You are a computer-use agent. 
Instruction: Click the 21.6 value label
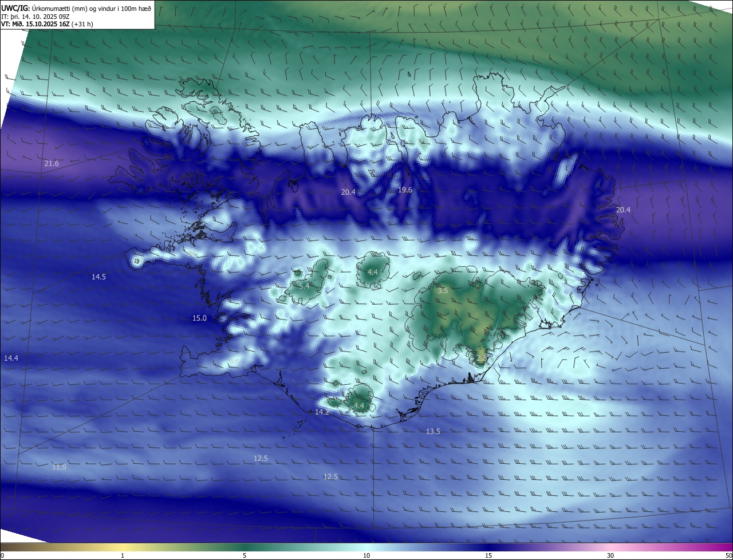(52, 164)
